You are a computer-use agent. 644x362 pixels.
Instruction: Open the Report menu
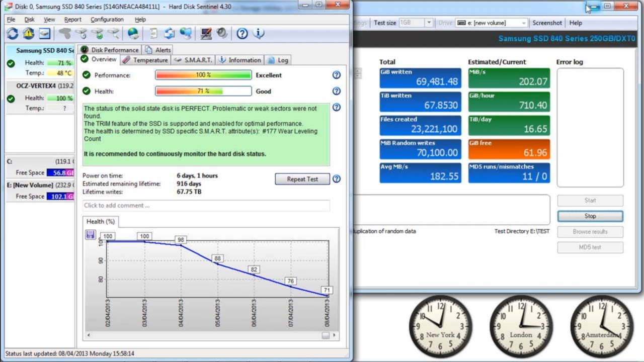pos(73,20)
